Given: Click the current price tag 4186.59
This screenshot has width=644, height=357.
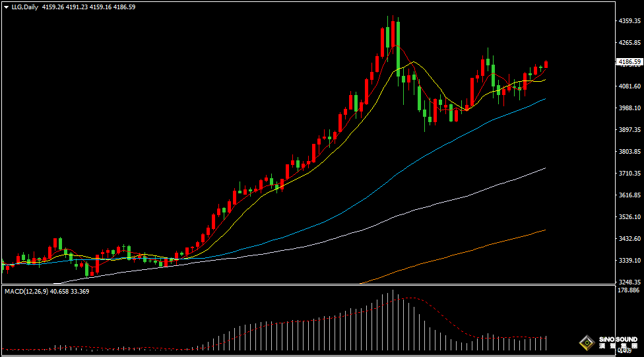Looking at the screenshot, I should coord(629,62).
